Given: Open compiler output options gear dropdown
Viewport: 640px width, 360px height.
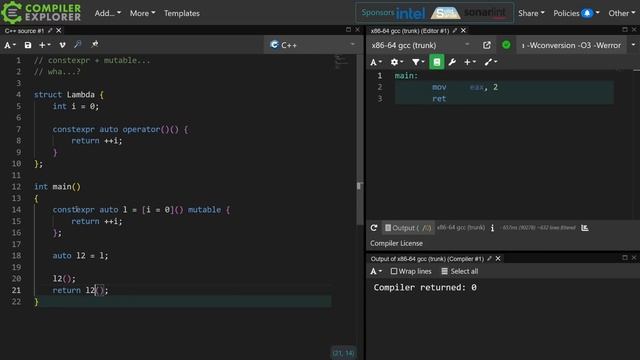Looking at the screenshot, I should click(x=396, y=62).
